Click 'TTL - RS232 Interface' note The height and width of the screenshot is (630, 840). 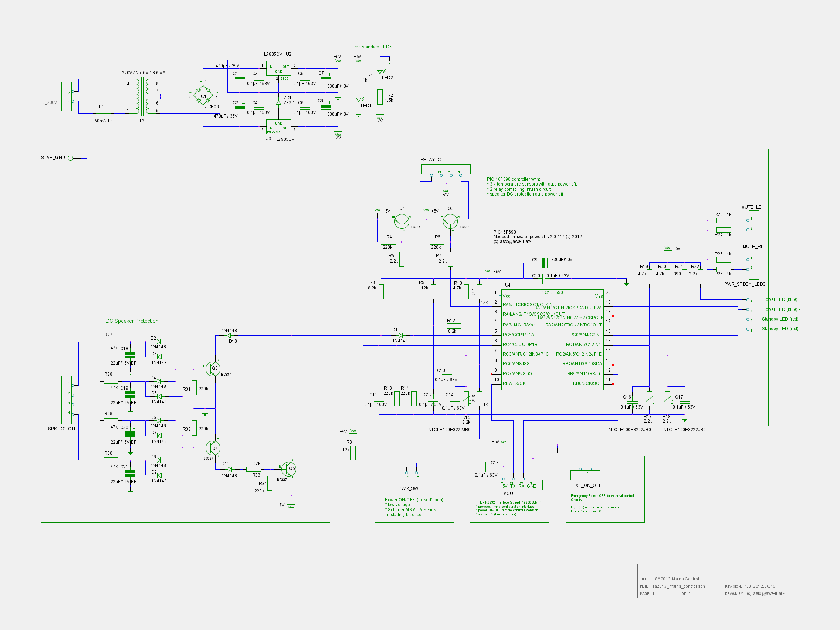[x=509, y=502]
